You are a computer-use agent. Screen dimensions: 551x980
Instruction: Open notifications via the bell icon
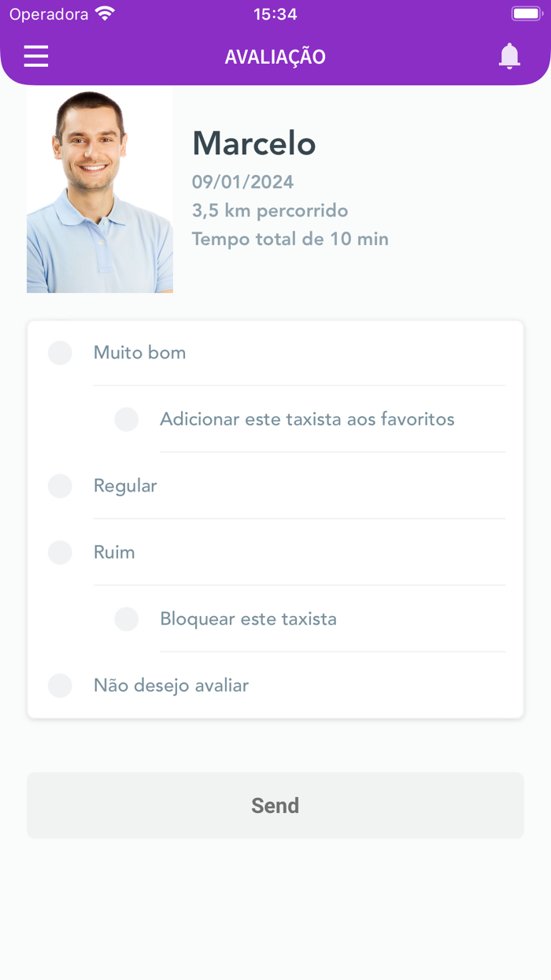[509, 56]
